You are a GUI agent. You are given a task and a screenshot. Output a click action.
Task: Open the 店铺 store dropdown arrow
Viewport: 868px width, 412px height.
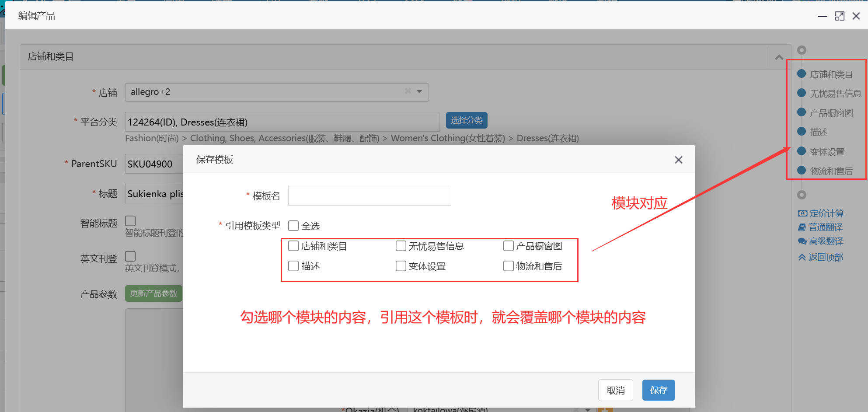(419, 91)
